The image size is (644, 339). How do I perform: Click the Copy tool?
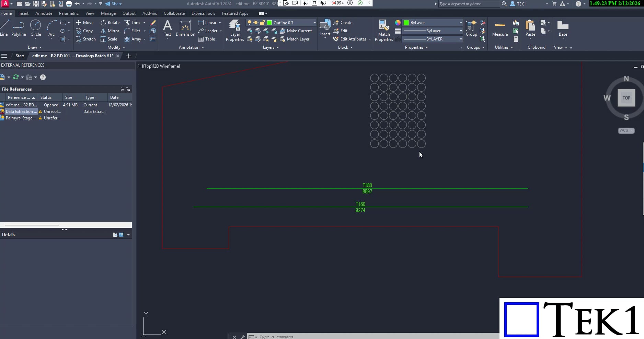tap(84, 31)
